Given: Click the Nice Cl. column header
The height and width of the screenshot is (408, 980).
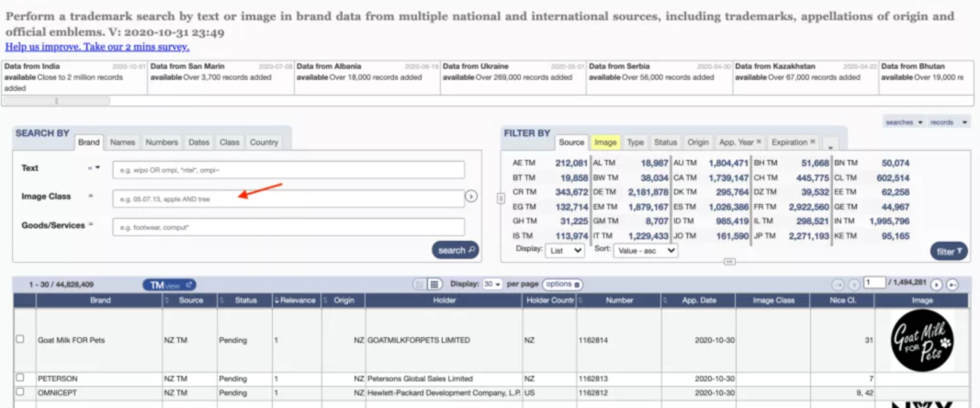Looking at the screenshot, I should coord(842,301).
